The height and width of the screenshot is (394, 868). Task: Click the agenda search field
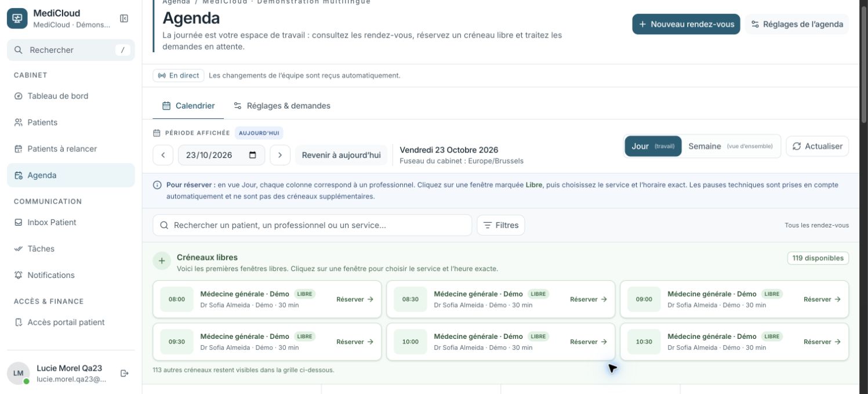click(313, 225)
